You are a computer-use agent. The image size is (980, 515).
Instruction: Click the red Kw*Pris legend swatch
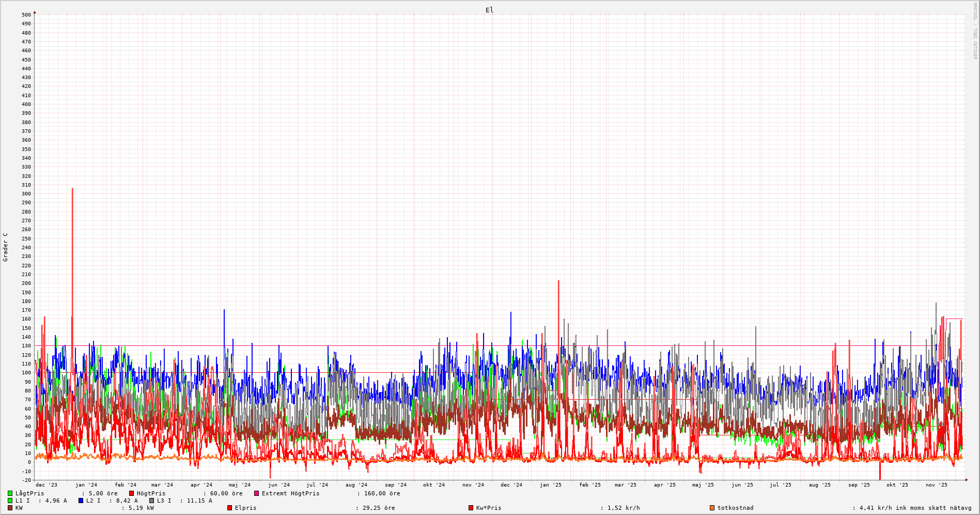click(x=471, y=508)
